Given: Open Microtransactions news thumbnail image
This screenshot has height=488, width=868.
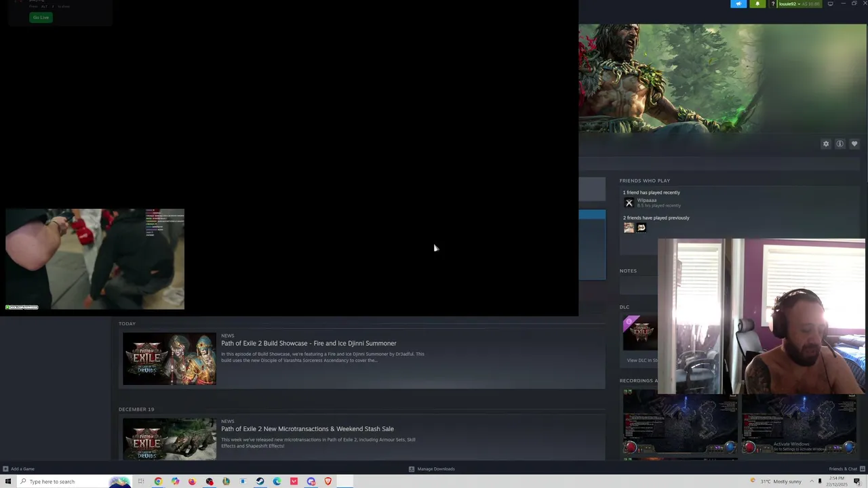Looking at the screenshot, I should (x=170, y=439).
